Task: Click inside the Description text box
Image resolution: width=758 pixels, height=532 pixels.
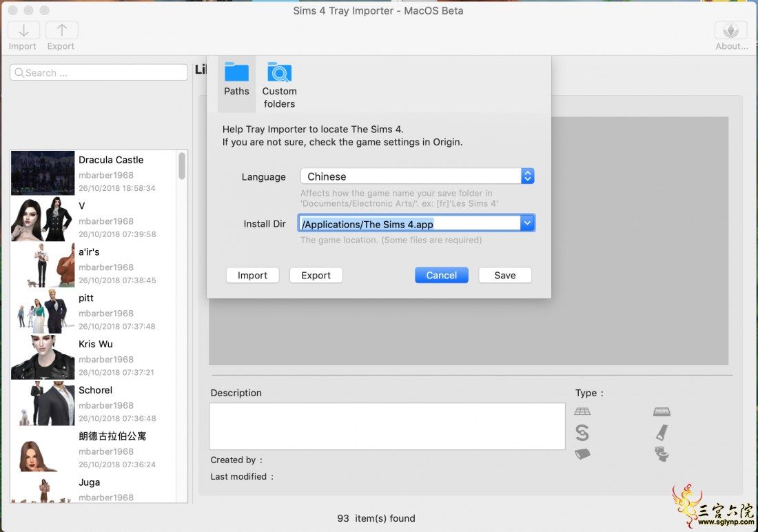Action: click(x=387, y=427)
